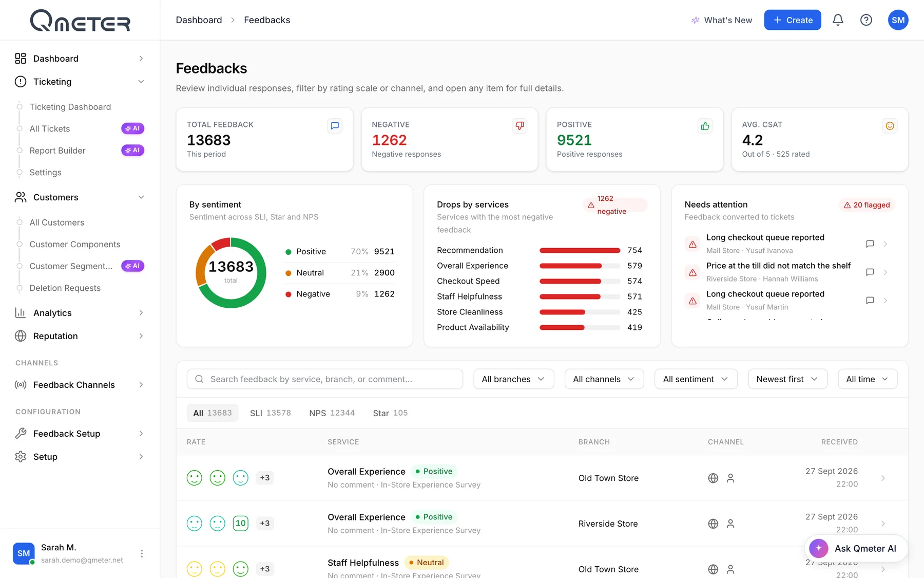This screenshot has height=578, width=924.
Task: Click the 1262 negative badge
Action: pyautogui.click(x=615, y=205)
